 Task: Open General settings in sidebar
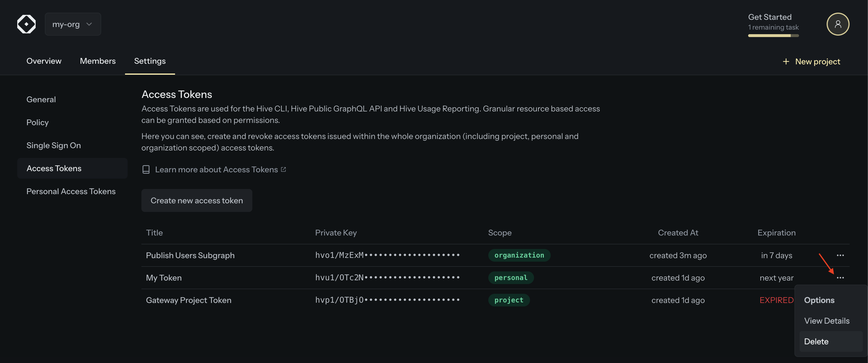(x=41, y=99)
